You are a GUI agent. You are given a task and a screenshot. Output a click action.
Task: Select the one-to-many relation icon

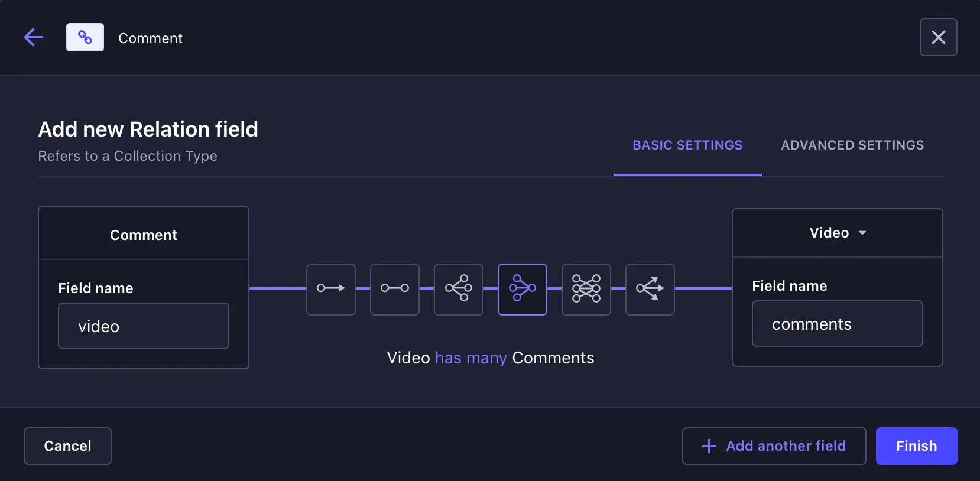(459, 289)
